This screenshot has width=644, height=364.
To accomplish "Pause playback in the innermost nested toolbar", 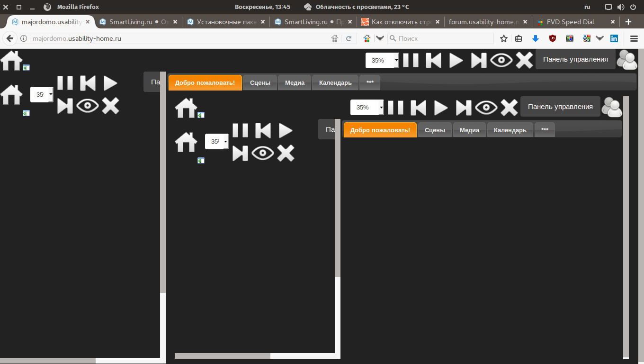I will [395, 108].
